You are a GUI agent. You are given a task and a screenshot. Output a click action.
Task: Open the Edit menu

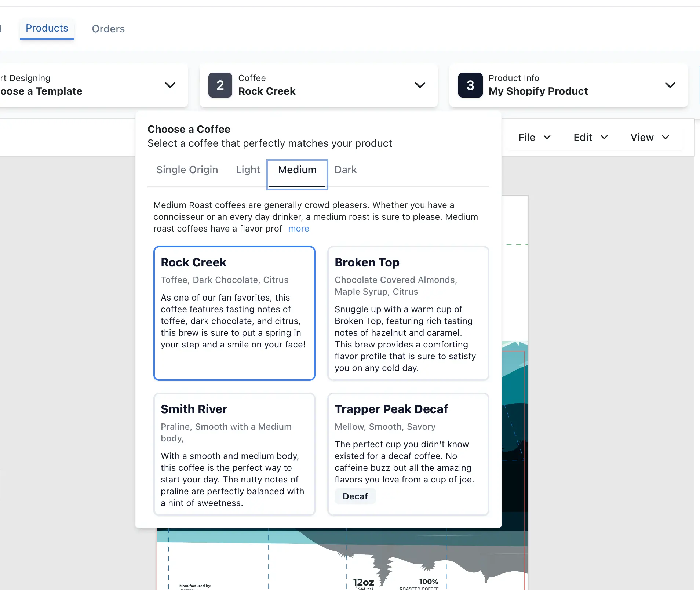pyautogui.click(x=590, y=137)
